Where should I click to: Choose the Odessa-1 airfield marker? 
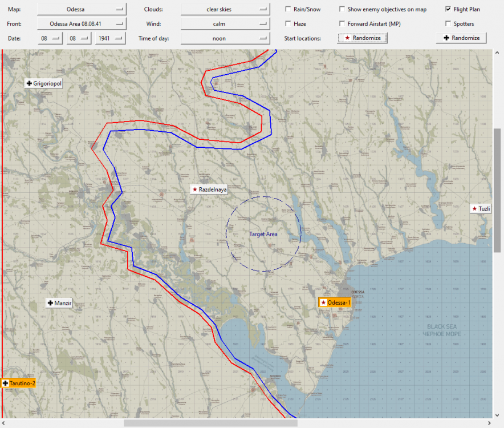(x=335, y=302)
